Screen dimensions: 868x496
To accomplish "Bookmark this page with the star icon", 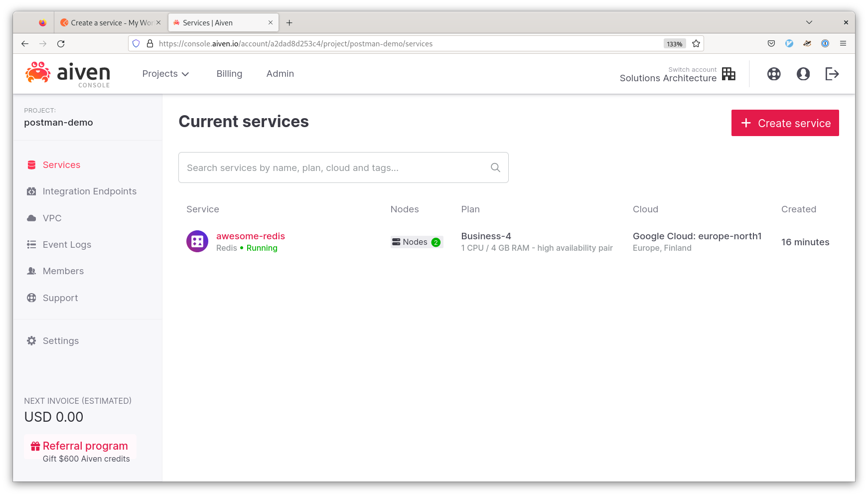I will pos(696,44).
